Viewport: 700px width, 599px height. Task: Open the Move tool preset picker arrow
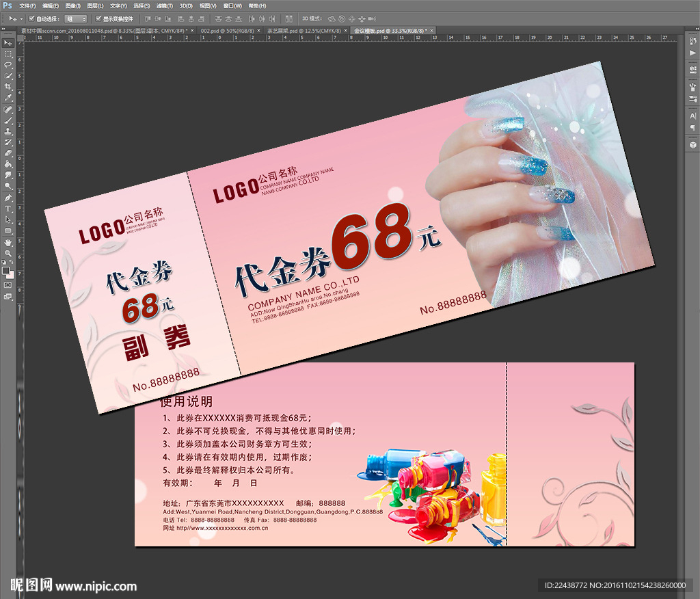coord(20,19)
